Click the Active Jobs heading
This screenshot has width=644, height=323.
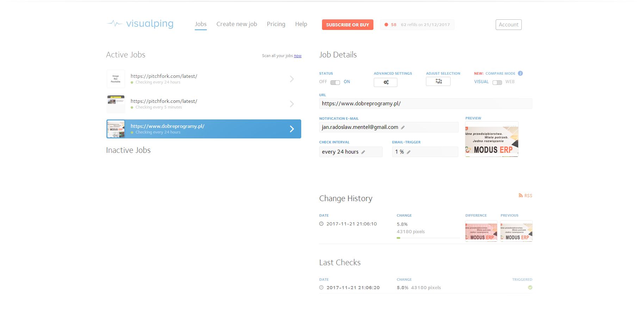[x=126, y=55]
